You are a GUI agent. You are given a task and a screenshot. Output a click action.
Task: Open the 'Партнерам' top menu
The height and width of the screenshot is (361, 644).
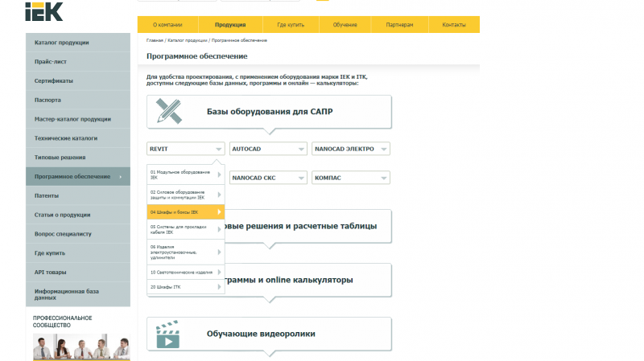(x=399, y=25)
